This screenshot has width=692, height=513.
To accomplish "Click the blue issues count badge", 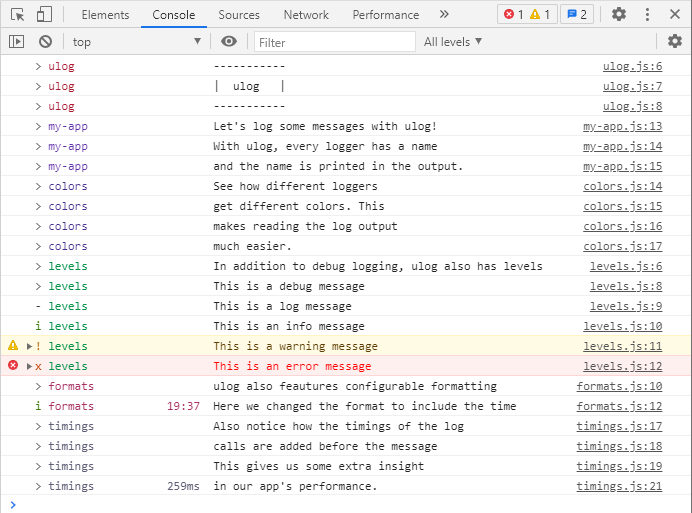I will [x=577, y=15].
